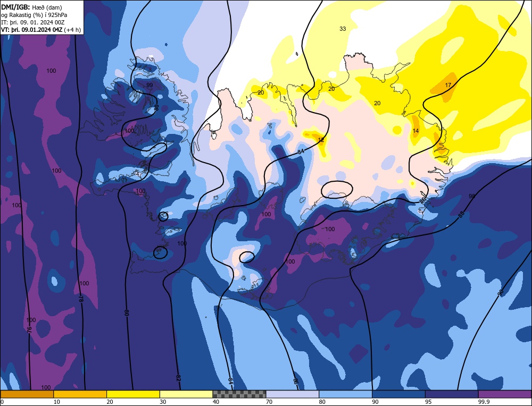Viewport: 532px width, 406px height.
Task: Click the lavender 70–80 legend swatch
Action: point(293,394)
